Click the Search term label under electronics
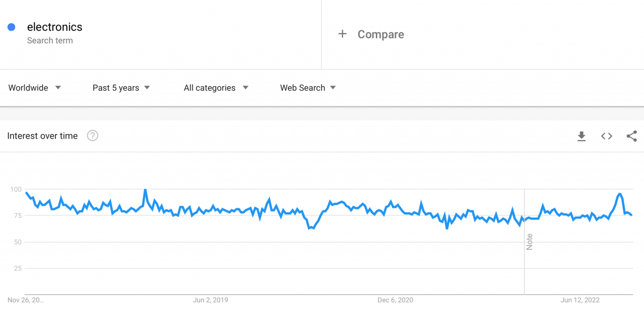Viewport: 644px width, 328px height. 50,40
